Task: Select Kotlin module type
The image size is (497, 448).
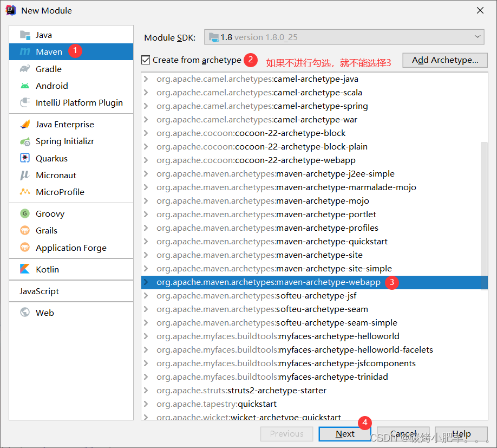Action: click(x=71, y=269)
